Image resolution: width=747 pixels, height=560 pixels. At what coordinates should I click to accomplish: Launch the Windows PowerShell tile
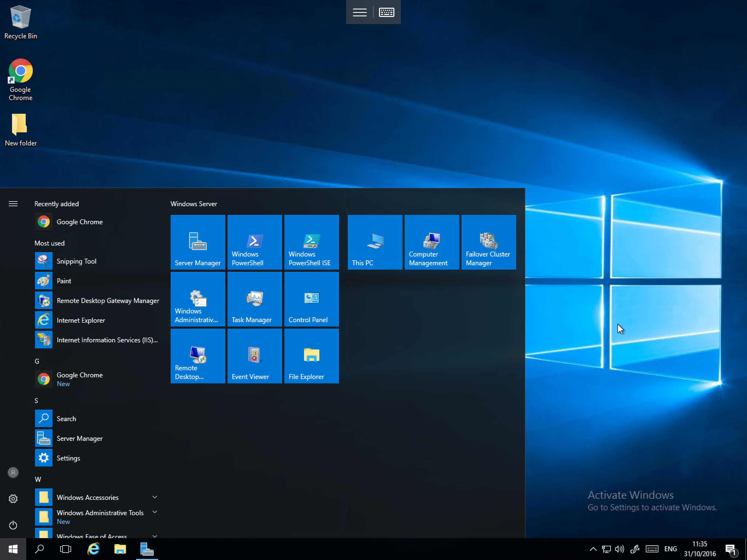tap(255, 242)
